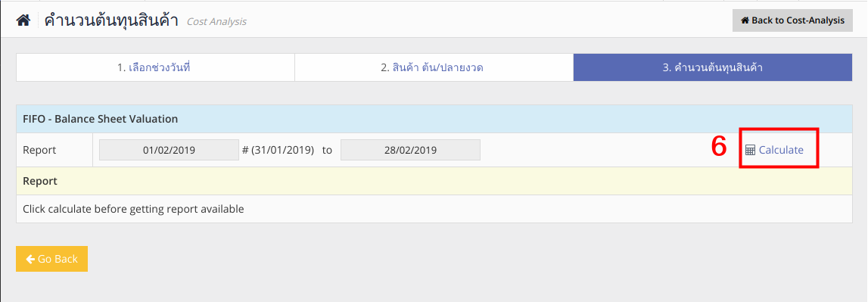
Task: Click the คำนวณต้นทุนสินค้า page title
Action: click(111, 20)
